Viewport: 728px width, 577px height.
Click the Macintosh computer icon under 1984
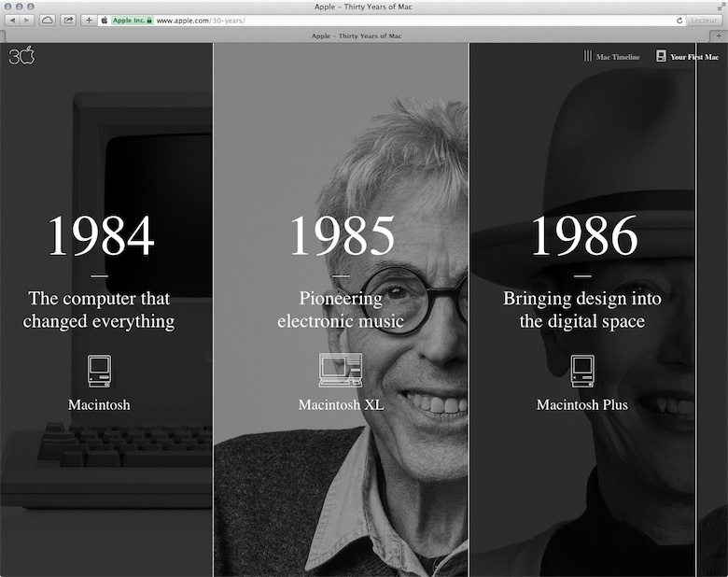coord(99,372)
